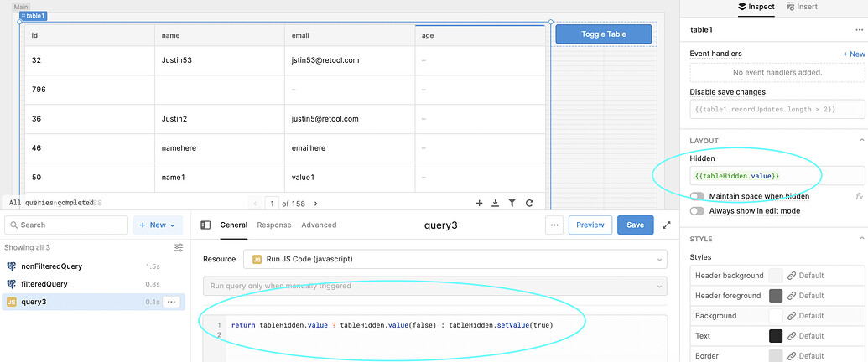Click the query3 title name
This screenshot has height=362, width=868.
[440, 225]
